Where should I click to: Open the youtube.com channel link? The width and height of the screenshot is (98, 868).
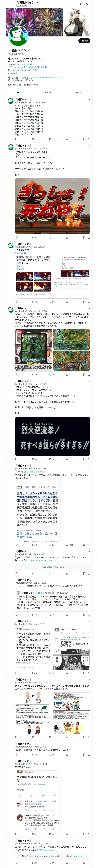49,78
